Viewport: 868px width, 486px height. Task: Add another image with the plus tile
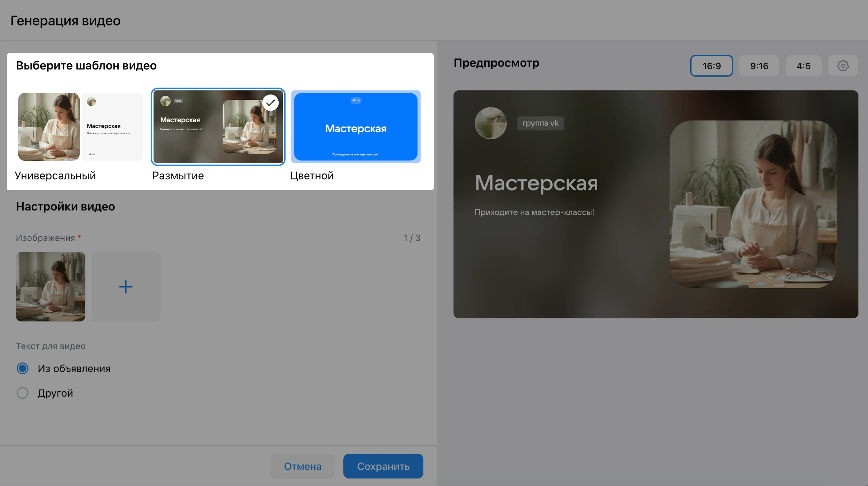[126, 287]
